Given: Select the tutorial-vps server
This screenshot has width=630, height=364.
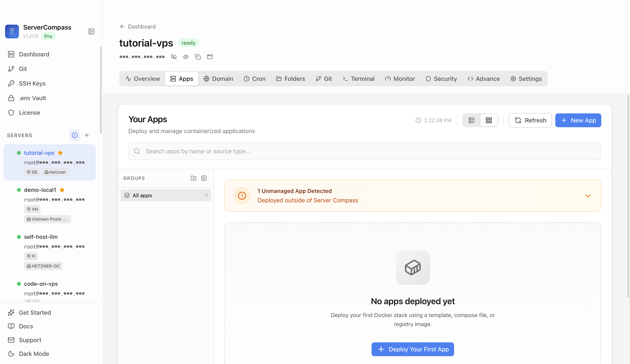Looking at the screenshot, I should (x=50, y=162).
